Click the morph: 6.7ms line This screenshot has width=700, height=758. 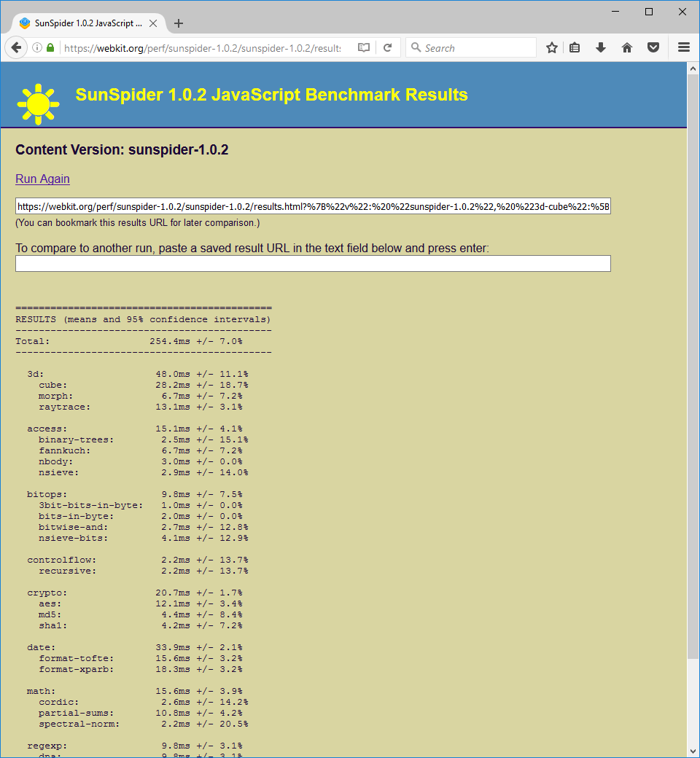141,396
